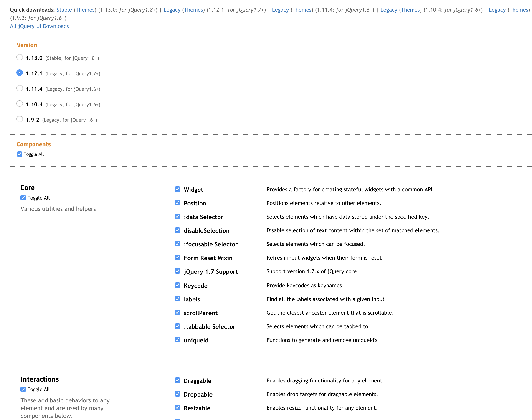Image resolution: width=532 pixels, height=420 pixels.
Task: Pick the 1.9.2 version radio button
Action: (x=19, y=119)
